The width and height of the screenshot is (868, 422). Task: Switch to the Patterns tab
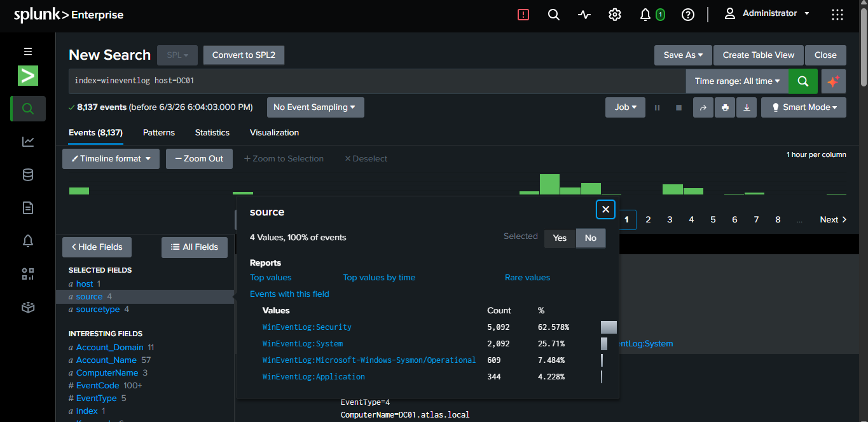click(x=159, y=133)
